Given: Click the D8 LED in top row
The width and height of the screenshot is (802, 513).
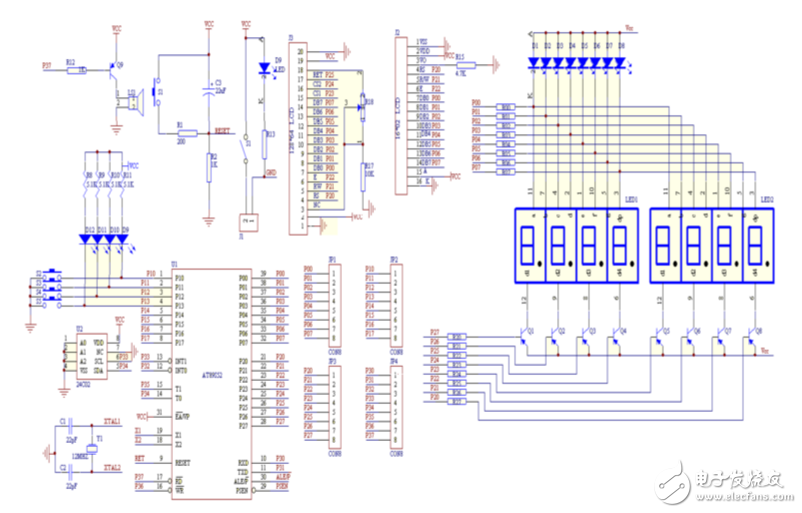Looking at the screenshot, I should pos(620,61).
